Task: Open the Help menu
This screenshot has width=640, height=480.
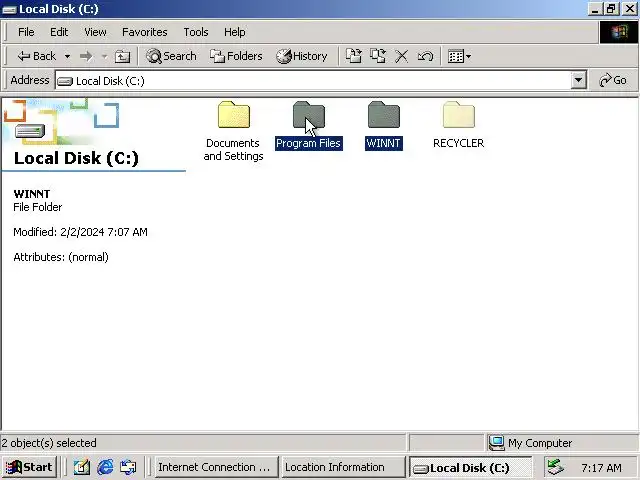Action: click(x=235, y=32)
